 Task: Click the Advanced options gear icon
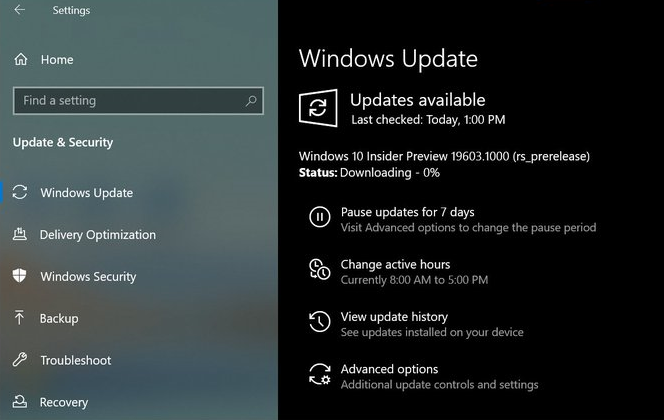pyautogui.click(x=319, y=374)
